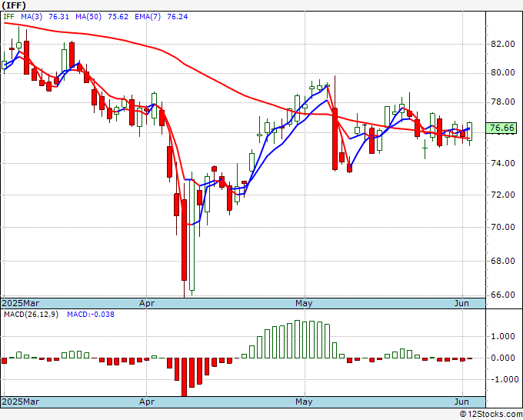The image size is (523, 420).
Task: Select the EMA(7) legend label
Action: tap(148, 17)
